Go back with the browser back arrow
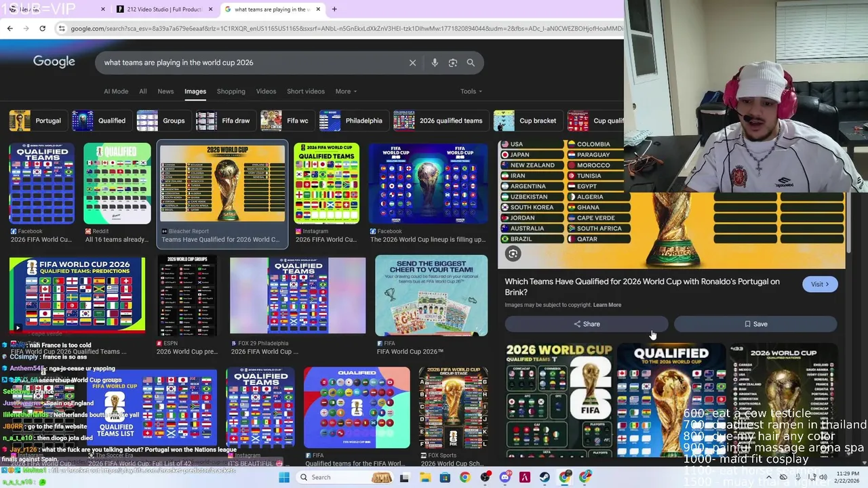The image size is (868, 488). point(9,28)
